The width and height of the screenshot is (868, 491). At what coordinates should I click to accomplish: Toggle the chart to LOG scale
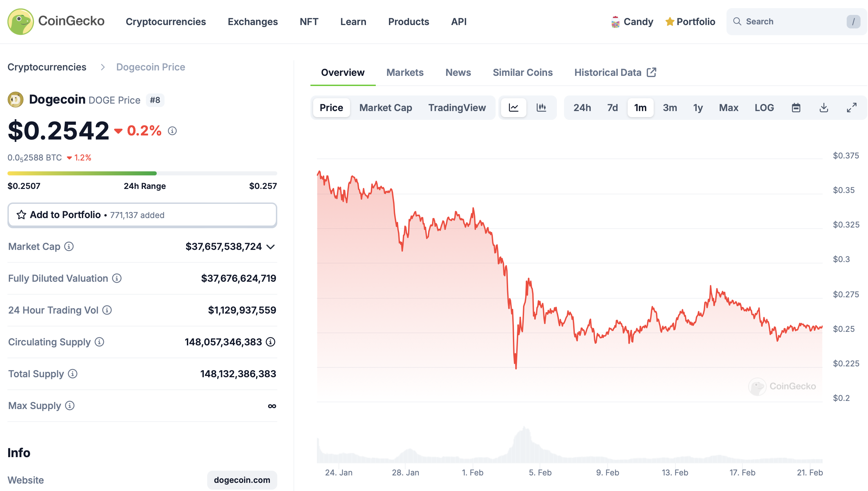pos(764,107)
